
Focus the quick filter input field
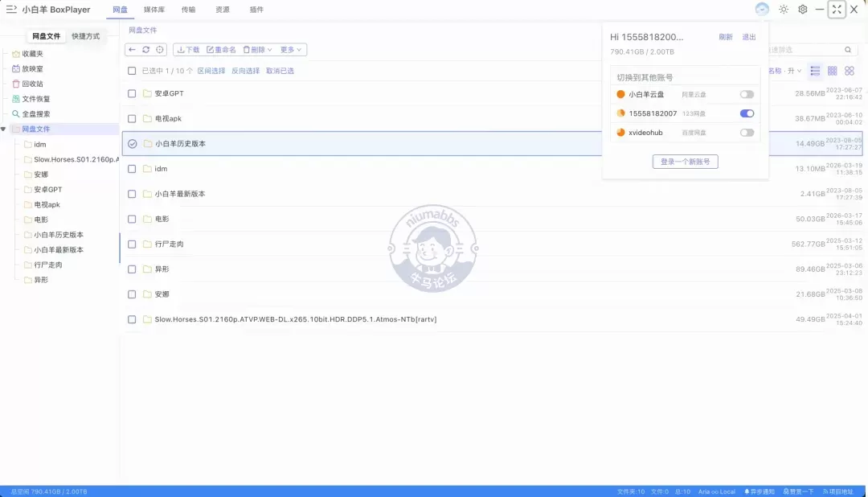805,50
